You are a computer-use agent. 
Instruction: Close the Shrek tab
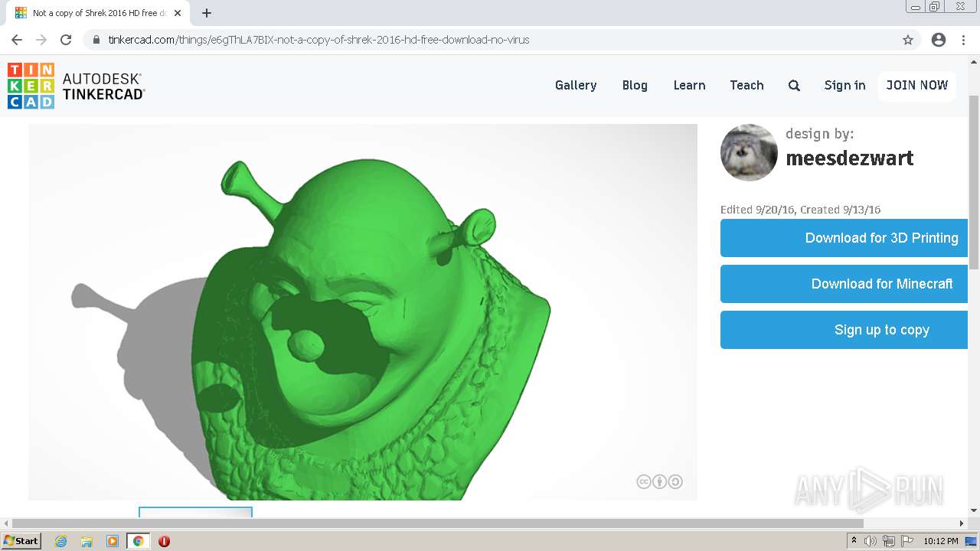(178, 13)
